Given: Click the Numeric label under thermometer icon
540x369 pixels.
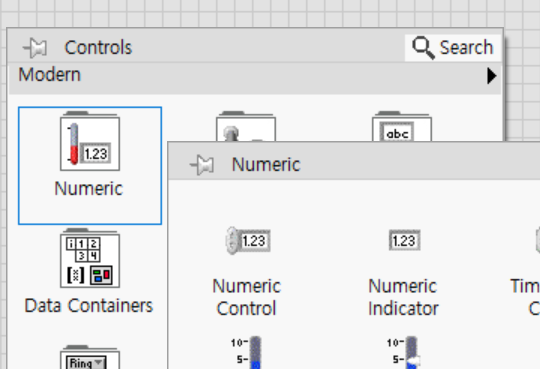Looking at the screenshot, I should [x=89, y=189].
